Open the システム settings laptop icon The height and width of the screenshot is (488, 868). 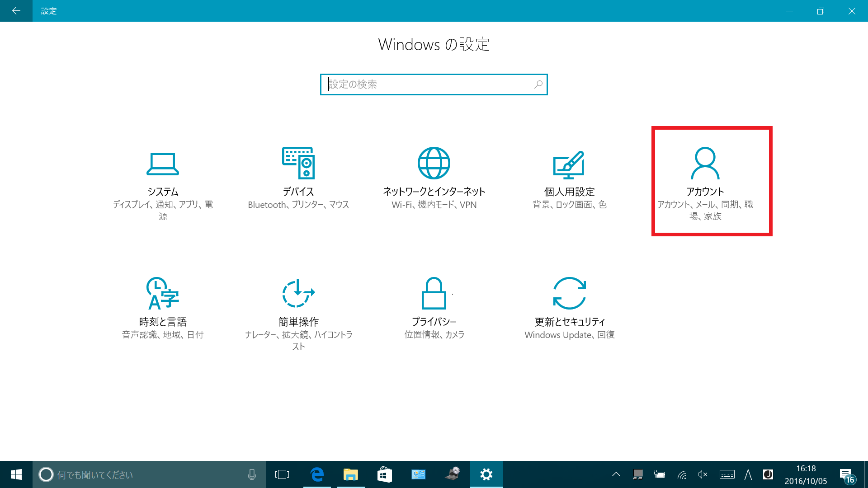click(x=163, y=164)
